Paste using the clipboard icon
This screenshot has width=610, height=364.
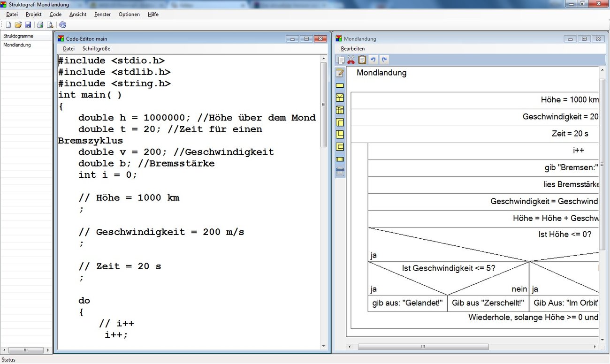click(x=362, y=60)
